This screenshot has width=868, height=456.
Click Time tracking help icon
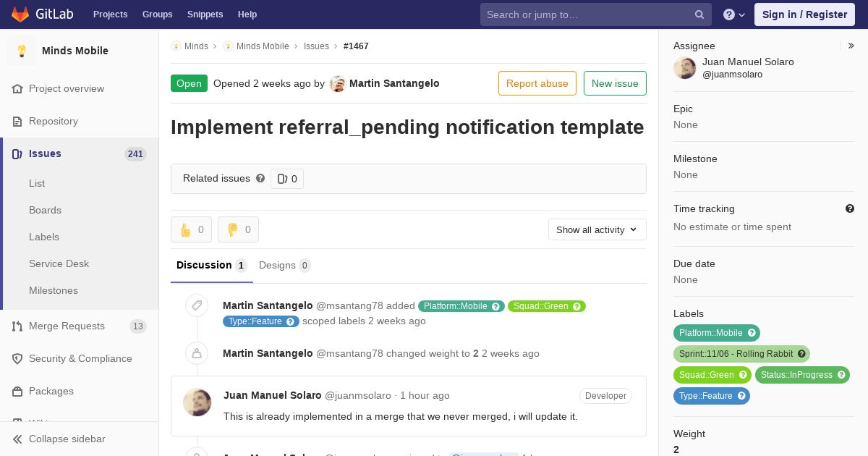850,208
